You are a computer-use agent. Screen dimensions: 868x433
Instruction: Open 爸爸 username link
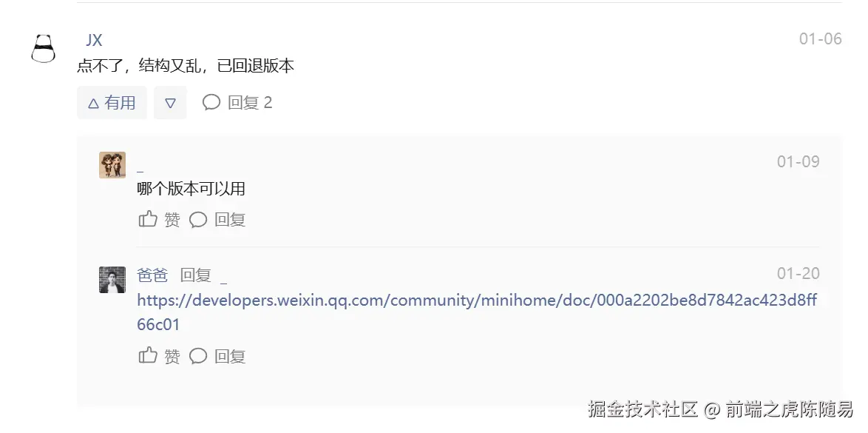tap(152, 275)
